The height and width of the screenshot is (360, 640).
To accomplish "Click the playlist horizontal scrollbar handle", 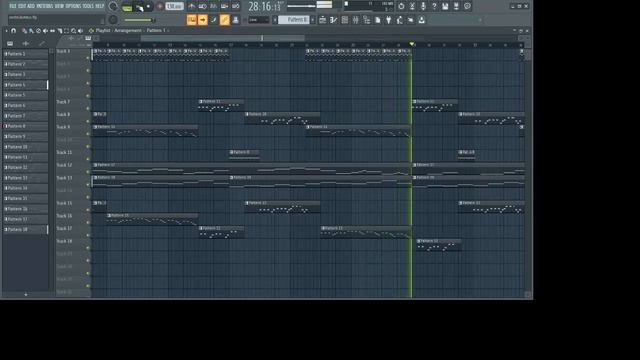I will (222, 38).
